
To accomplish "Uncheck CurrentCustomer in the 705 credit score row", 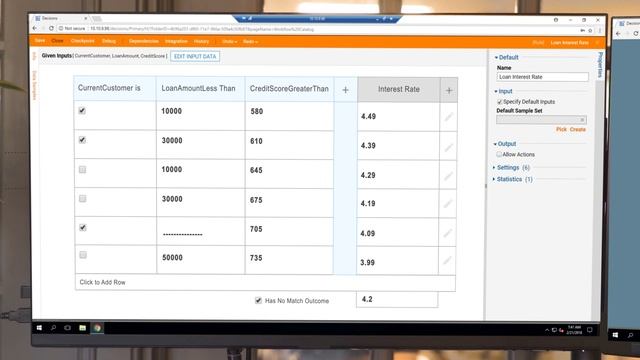I will tap(83, 227).
